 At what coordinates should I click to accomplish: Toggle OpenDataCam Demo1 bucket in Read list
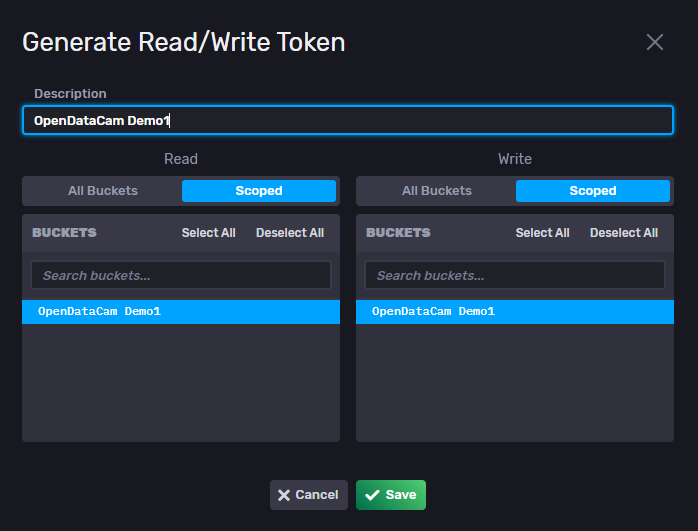point(181,312)
